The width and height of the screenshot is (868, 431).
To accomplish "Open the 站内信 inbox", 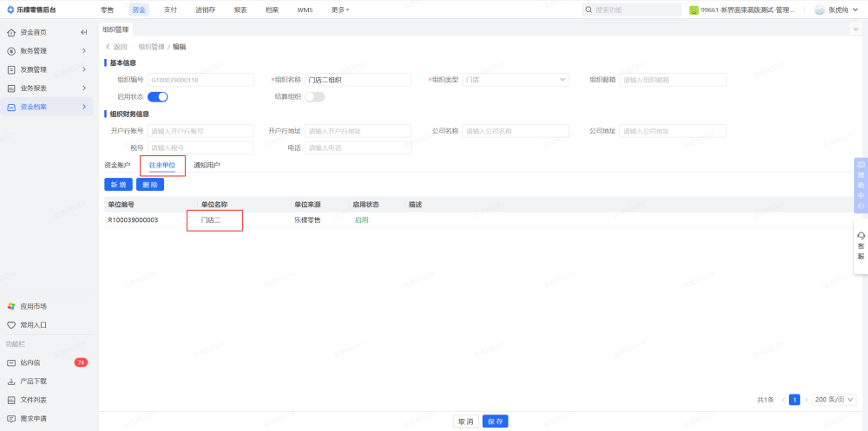I will [x=30, y=362].
